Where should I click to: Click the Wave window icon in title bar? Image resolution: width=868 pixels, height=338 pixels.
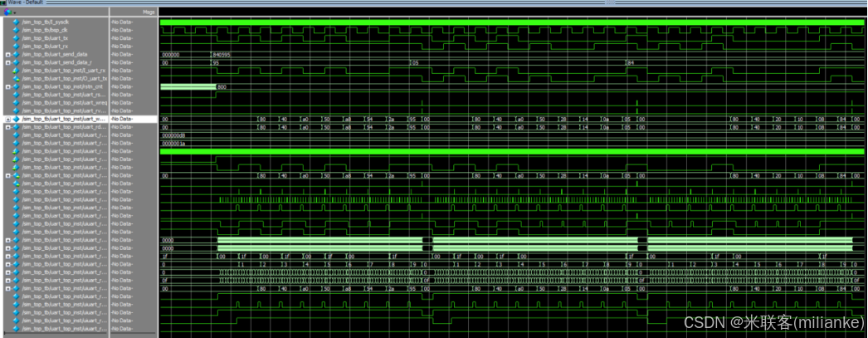click(x=2, y=2)
